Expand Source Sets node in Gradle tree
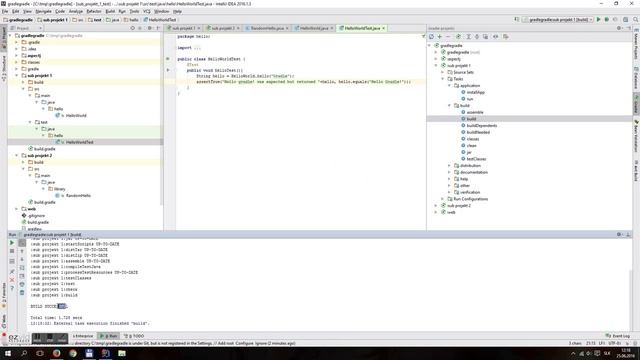Image resolution: width=640 pixels, height=360 pixels. [442, 72]
